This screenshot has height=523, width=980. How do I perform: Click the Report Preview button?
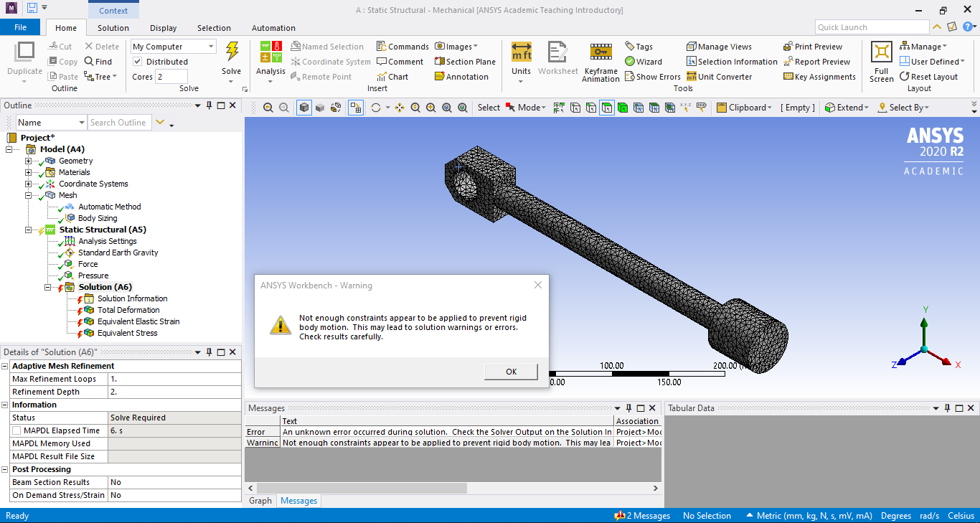[x=816, y=62]
